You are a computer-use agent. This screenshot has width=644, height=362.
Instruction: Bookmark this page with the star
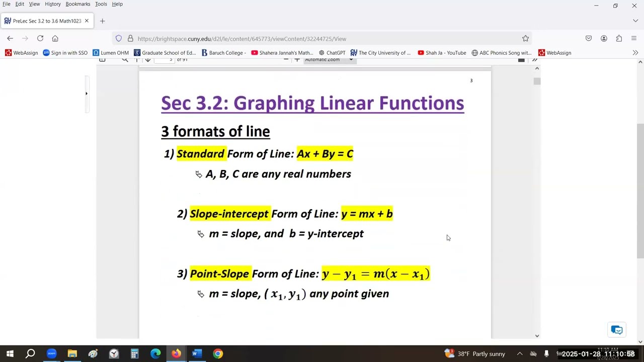(x=525, y=38)
